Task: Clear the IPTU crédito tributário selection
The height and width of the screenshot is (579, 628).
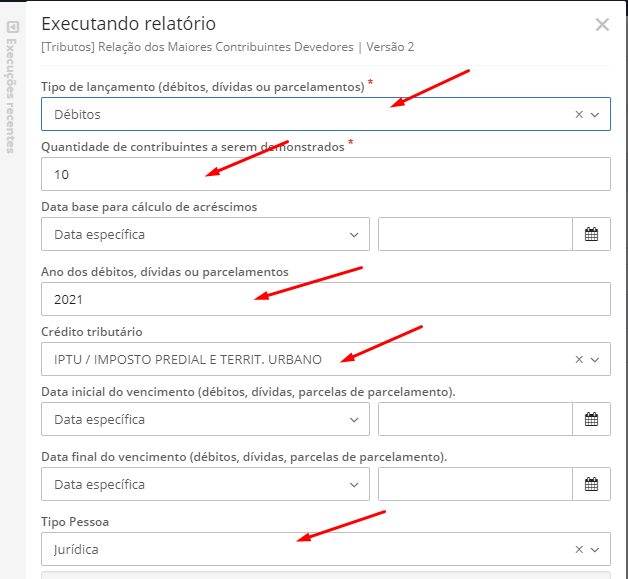Action: coord(579,360)
